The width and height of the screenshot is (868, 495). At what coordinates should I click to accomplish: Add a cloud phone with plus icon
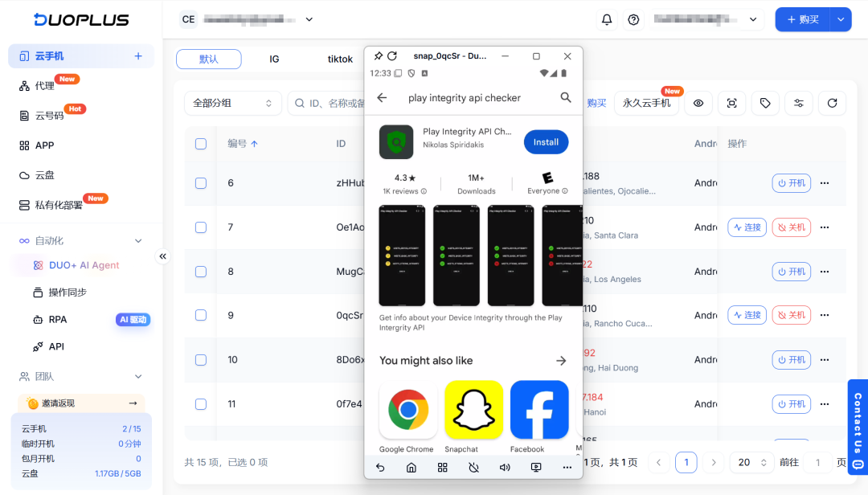pyautogui.click(x=138, y=56)
